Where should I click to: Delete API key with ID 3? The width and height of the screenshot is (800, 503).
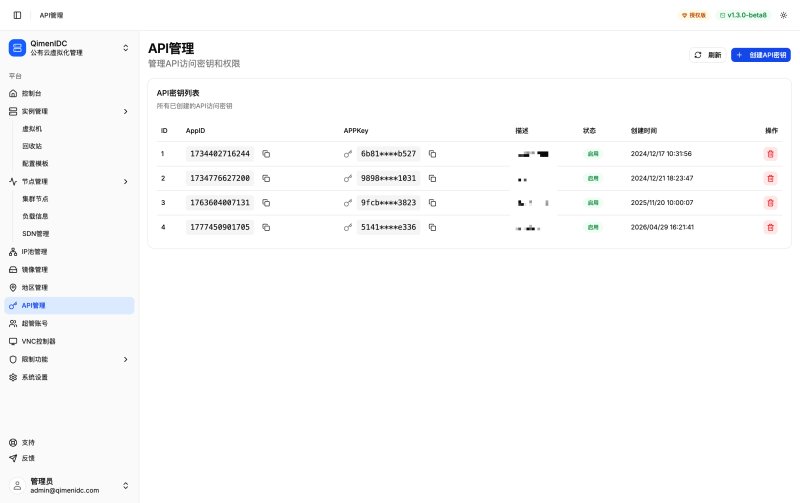coord(770,203)
